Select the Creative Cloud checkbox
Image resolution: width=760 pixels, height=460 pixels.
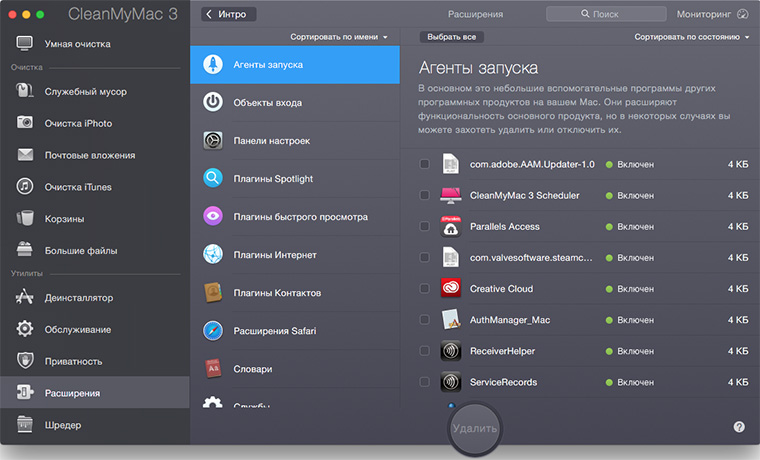[x=424, y=288]
